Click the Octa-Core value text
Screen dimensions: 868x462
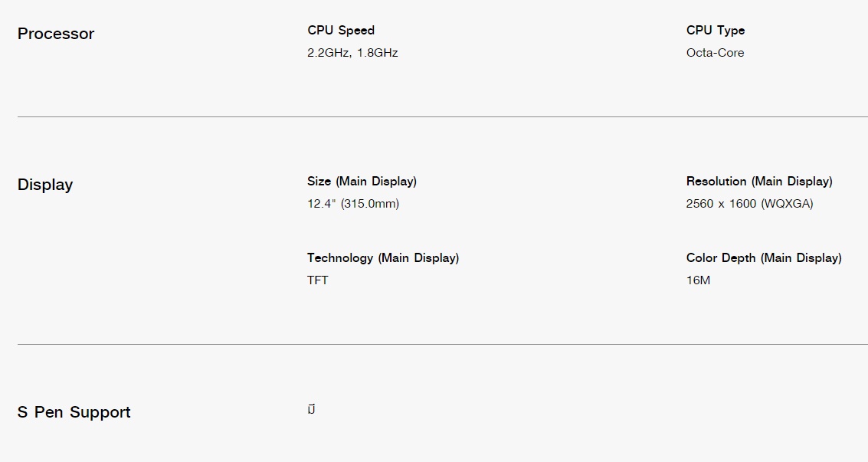tap(716, 53)
